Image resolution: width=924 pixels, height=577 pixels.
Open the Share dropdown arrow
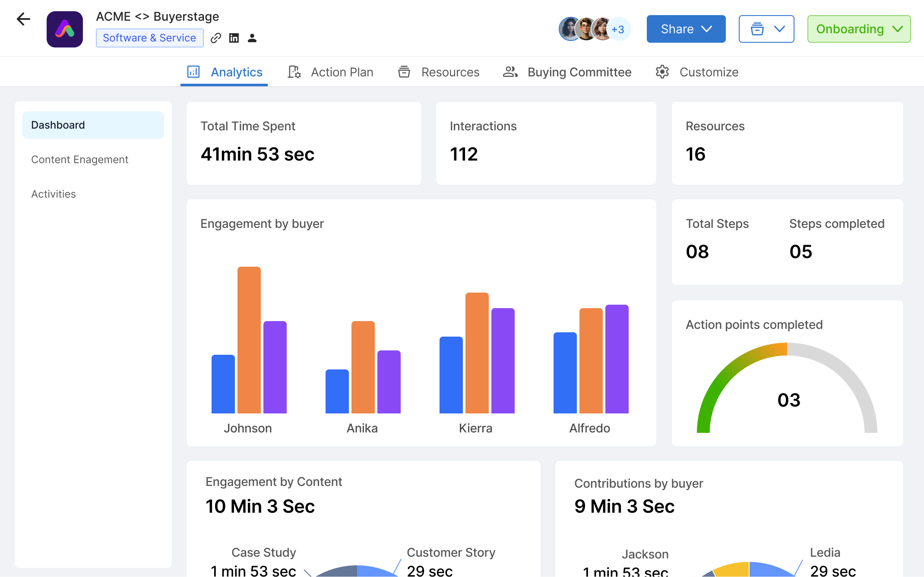[707, 29]
